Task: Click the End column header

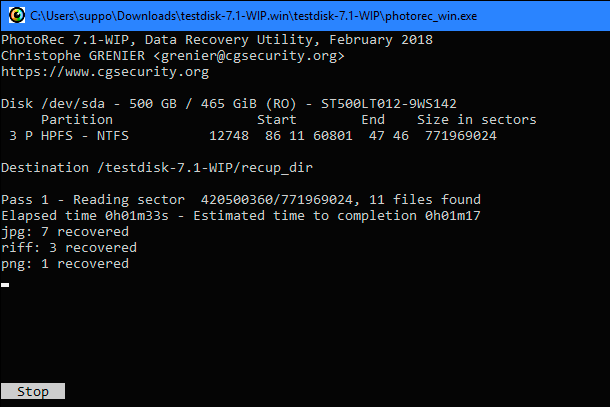Action: point(373,119)
